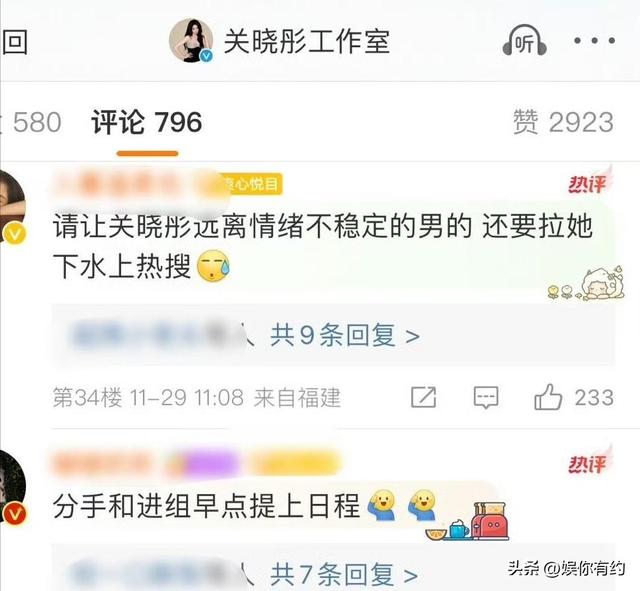Tap the headphone listen icon

(524, 40)
